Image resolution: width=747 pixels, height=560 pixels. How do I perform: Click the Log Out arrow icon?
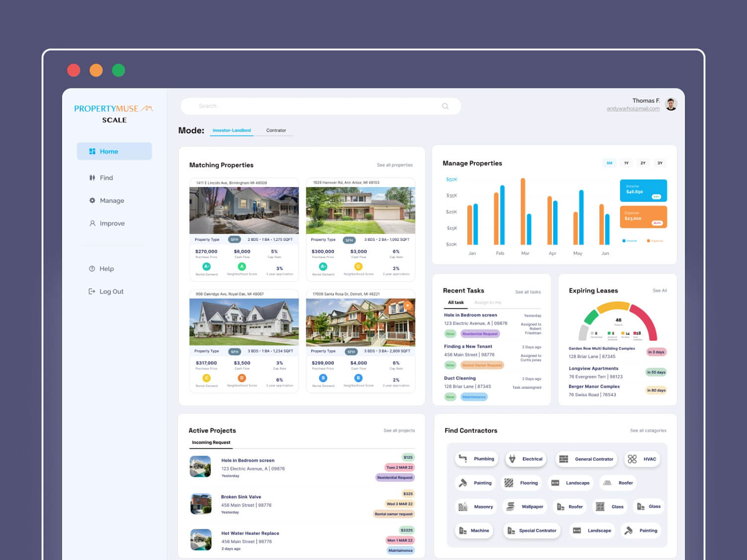click(92, 291)
